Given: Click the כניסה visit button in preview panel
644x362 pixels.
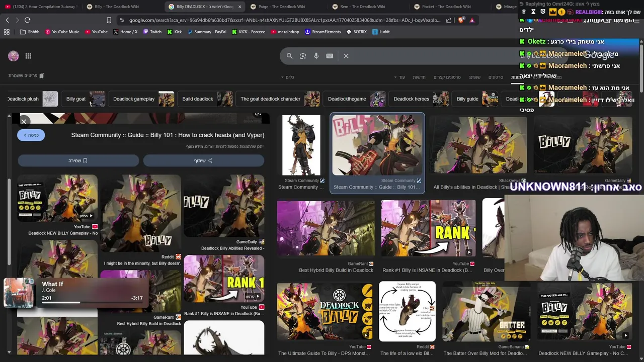Looking at the screenshot, I should 31,135.
